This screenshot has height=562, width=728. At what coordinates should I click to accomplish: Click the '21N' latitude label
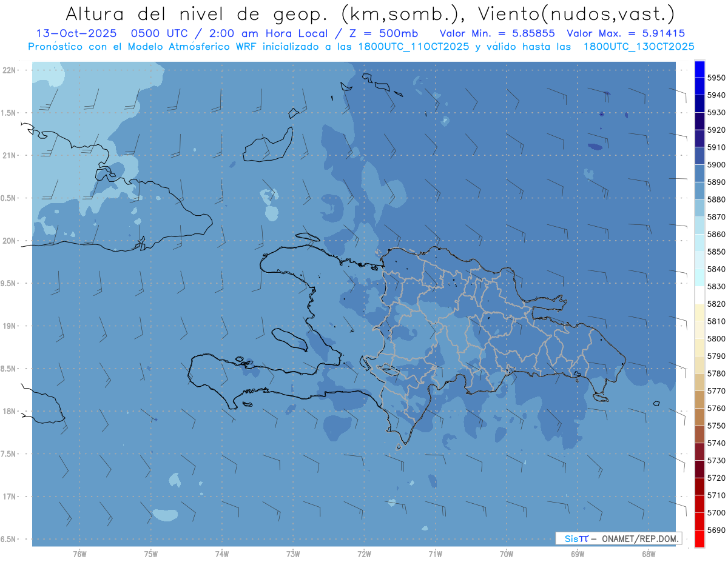pos(9,155)
